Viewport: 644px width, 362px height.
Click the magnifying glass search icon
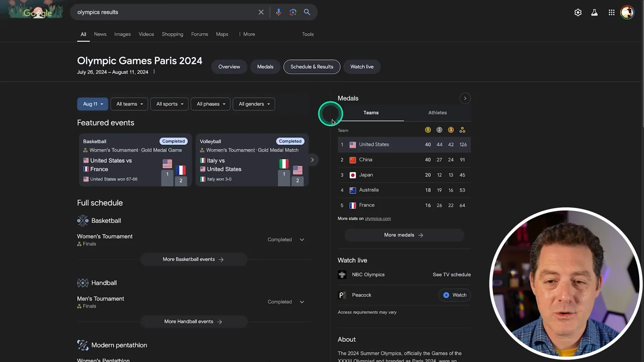click(x=307, y=12)
